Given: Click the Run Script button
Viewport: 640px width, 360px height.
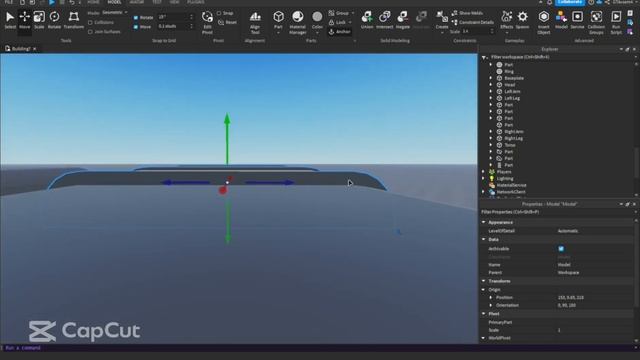Looking at the screenshot, I should coord(616,22).
